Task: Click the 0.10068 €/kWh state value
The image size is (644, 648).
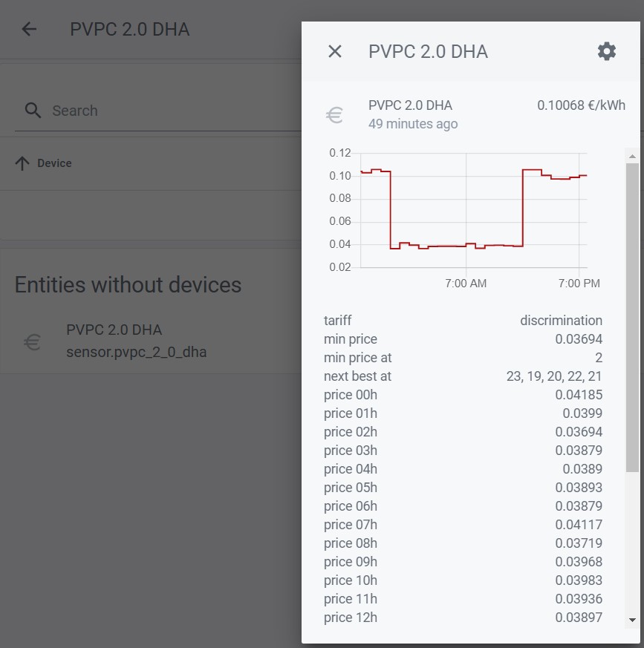Action: tap(581, 105)
